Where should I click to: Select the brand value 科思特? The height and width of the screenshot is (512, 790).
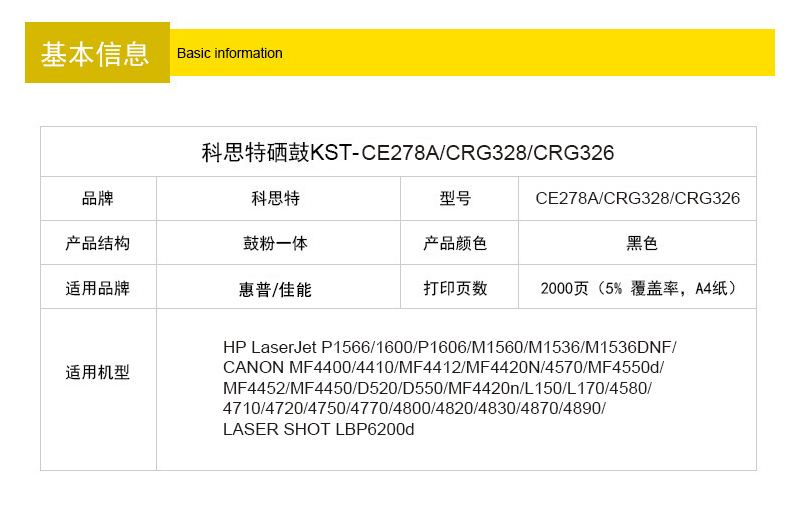click(276, 198)
